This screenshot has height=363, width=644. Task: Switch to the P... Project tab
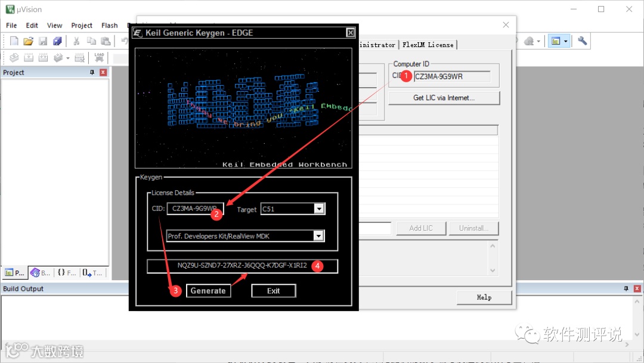pos(15,272)
